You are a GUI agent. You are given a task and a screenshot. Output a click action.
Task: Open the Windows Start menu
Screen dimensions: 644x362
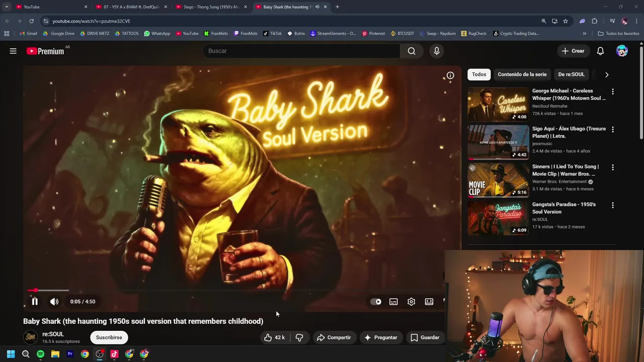tap(11, 354)
